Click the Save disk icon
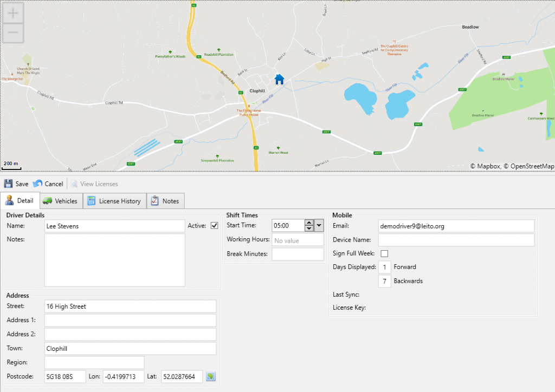Viewport: 555px width, 392px height. (x=9, y=184)
